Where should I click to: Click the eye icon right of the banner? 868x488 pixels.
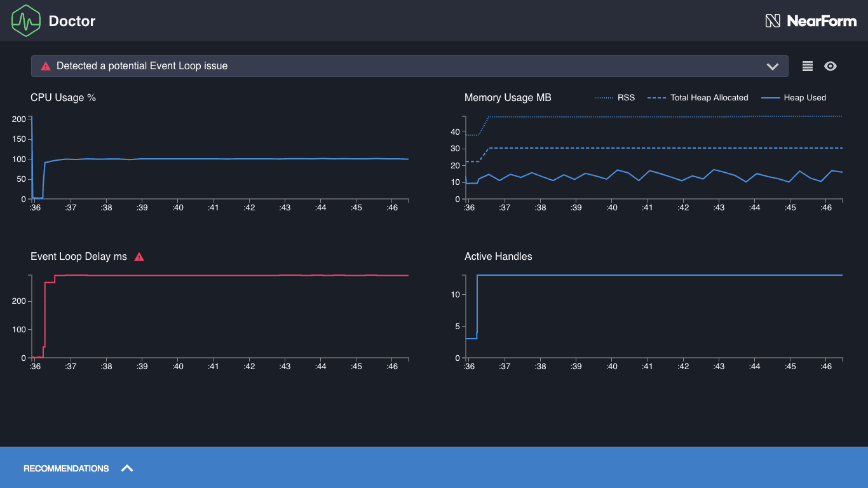pyautogui.click(x=831, y=65)
